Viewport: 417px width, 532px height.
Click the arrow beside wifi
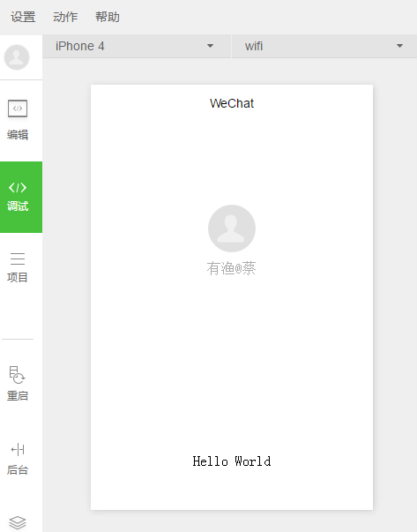click(399, 46)
